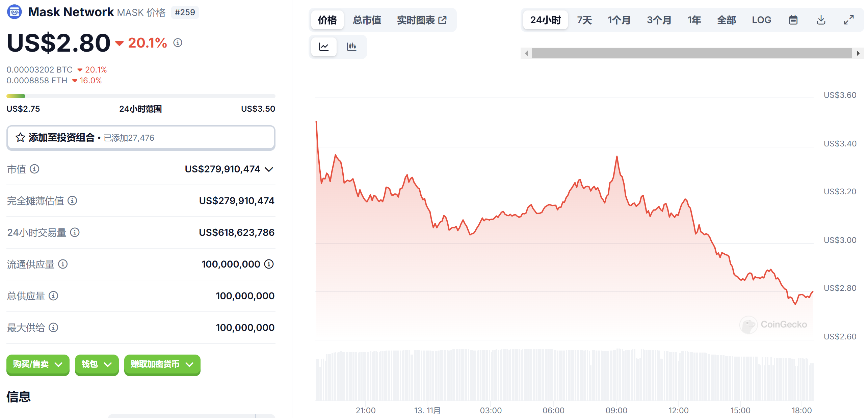This screenshot has height=418, width=868.
Task: Click info icon next to 市值
Action: click(34, 169)
